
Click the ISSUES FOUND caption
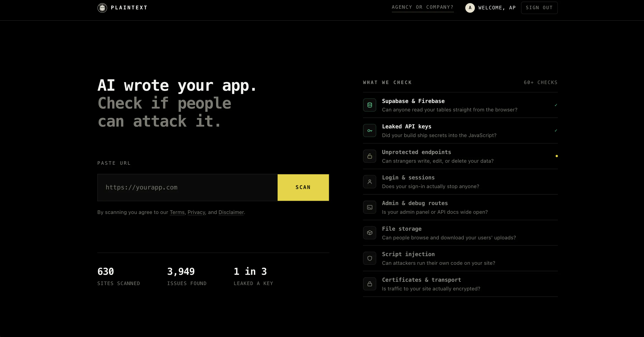[187, 283]
